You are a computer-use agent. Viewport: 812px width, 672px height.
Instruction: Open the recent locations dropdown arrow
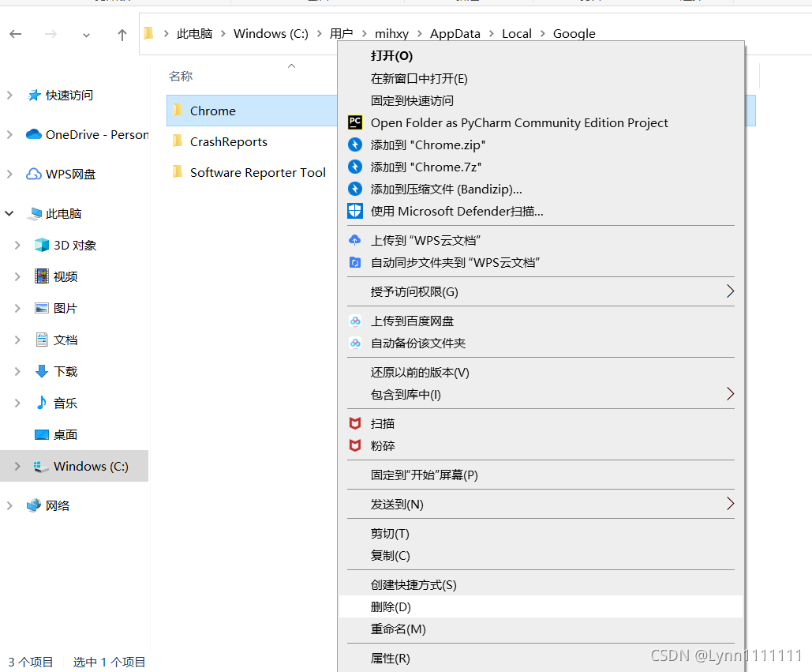87,36
